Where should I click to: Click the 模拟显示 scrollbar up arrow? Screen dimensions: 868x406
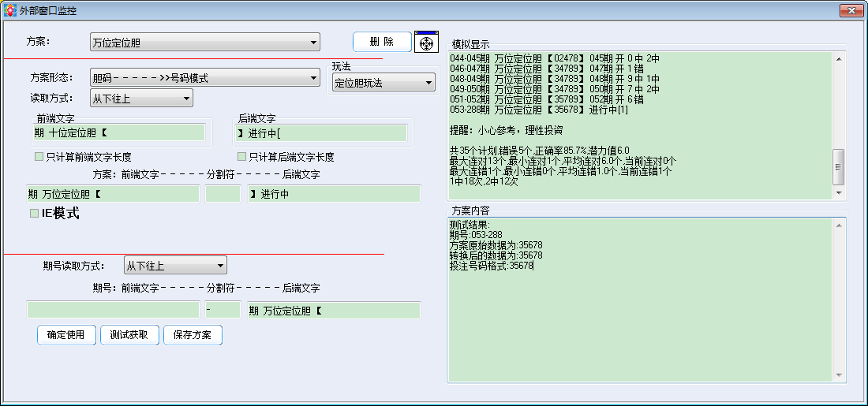pos(839,59)
